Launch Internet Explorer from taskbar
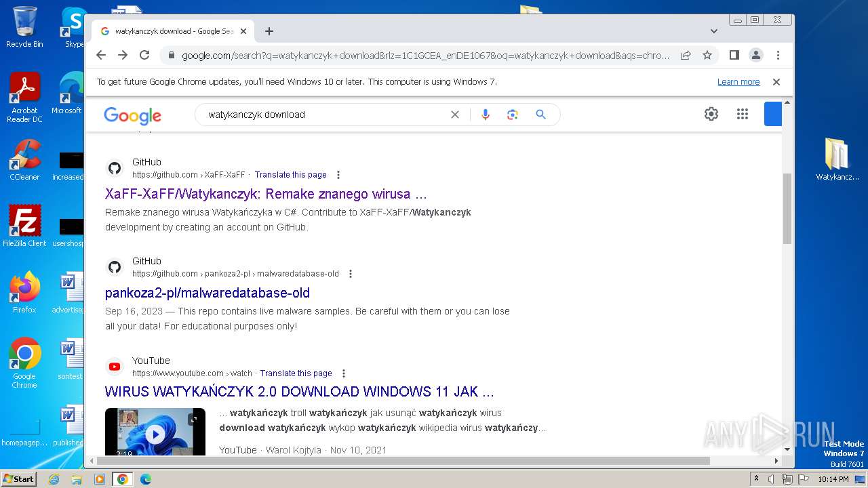Screen dimensions: 868x488 54,479
